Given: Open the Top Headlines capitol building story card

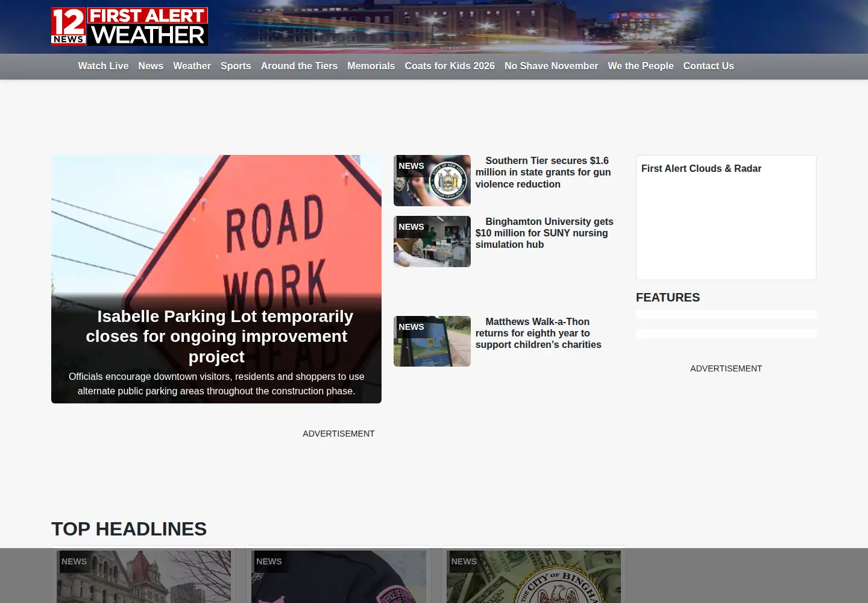Looking at the screenshot, I should tap(143, 576).
